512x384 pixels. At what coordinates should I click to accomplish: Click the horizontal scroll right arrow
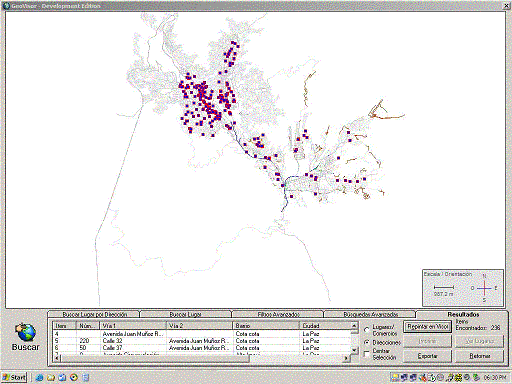pyautogui.click(x=347, y=358)
